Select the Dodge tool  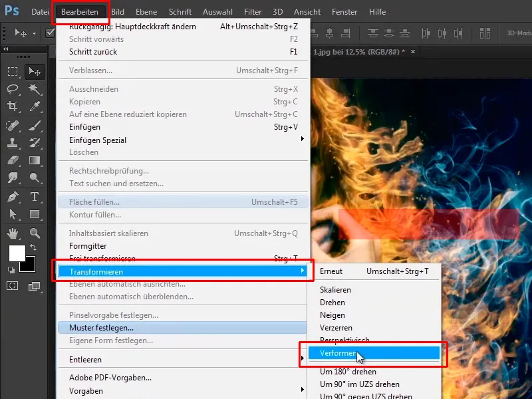35,178
